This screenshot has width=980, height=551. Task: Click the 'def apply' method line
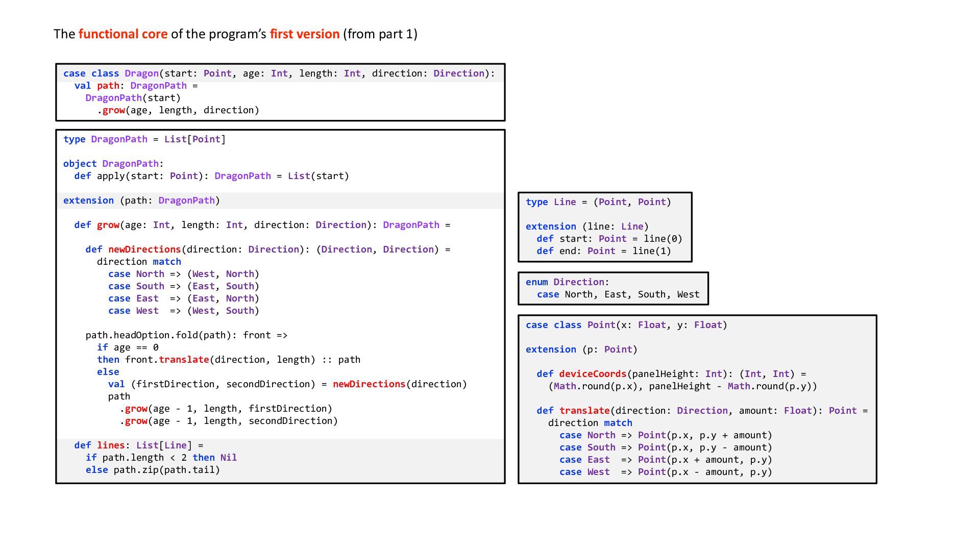click(211, 176)
